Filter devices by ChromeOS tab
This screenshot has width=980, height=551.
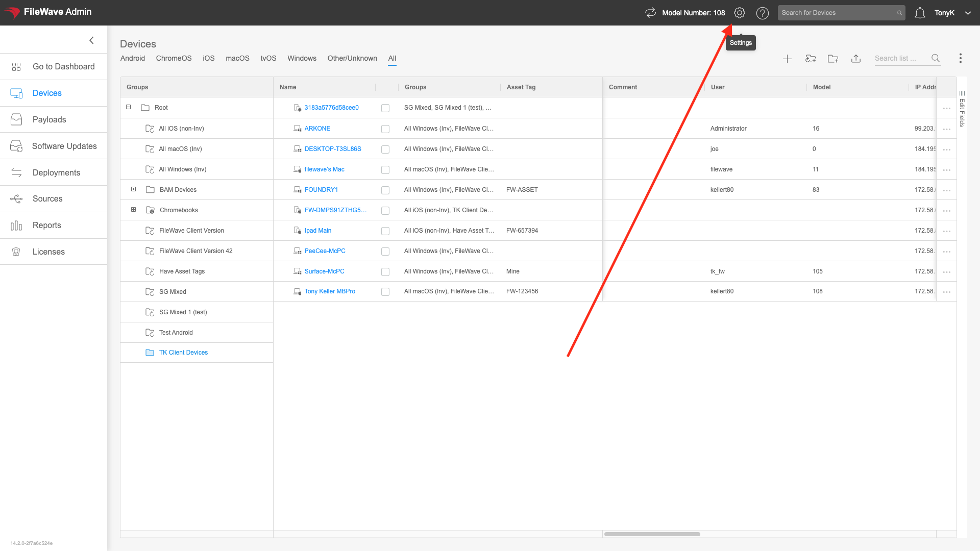click(174, 58)
